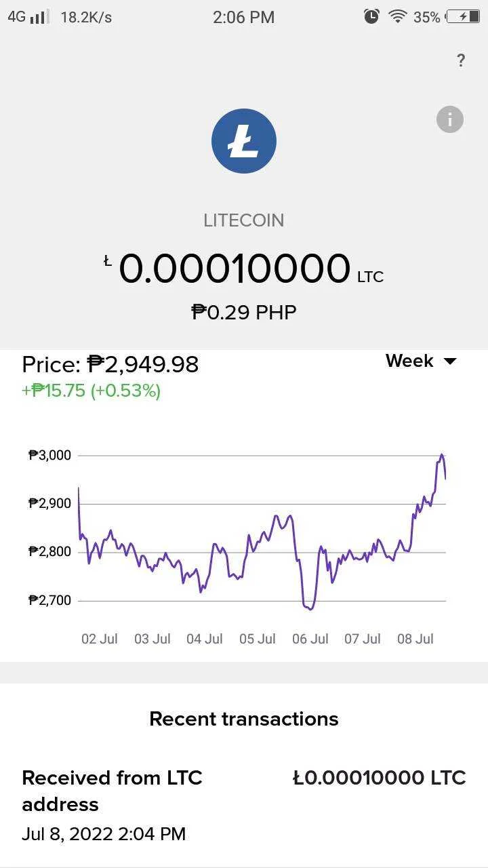488x868 pixels.
Task: Tap the price peak on 08 Jul
Action: 442,455
